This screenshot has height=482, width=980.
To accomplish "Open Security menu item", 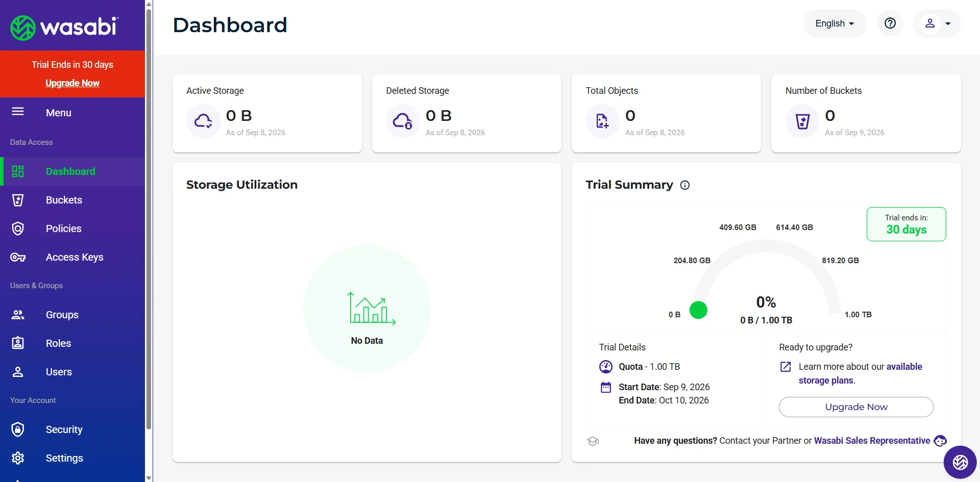I will (72, 429).
